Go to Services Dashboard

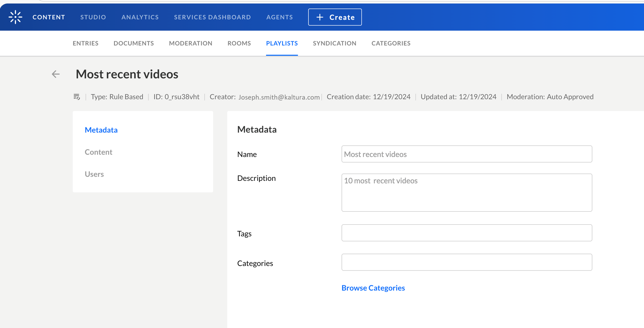pos(212,17)
